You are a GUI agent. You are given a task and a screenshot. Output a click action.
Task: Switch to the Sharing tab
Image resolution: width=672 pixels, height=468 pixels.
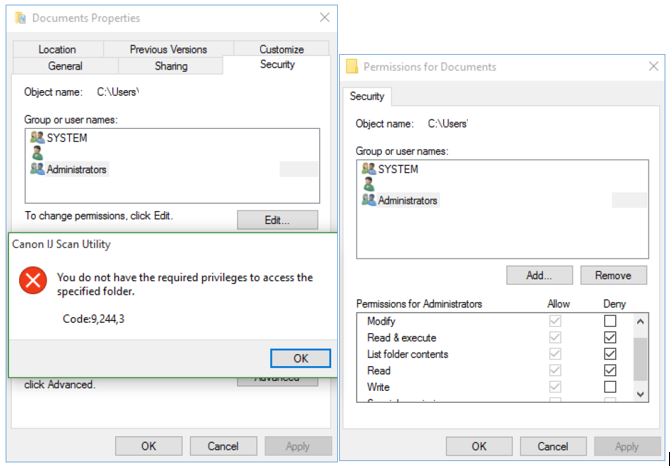[171, 66]
